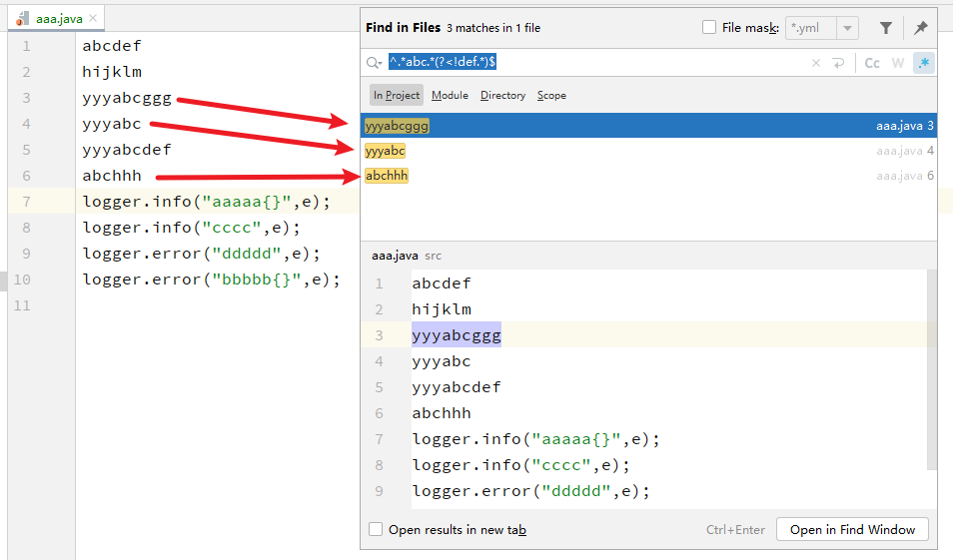Open search history via magnifier icon
The image size is (953, 560).
(x=375, y=63)
